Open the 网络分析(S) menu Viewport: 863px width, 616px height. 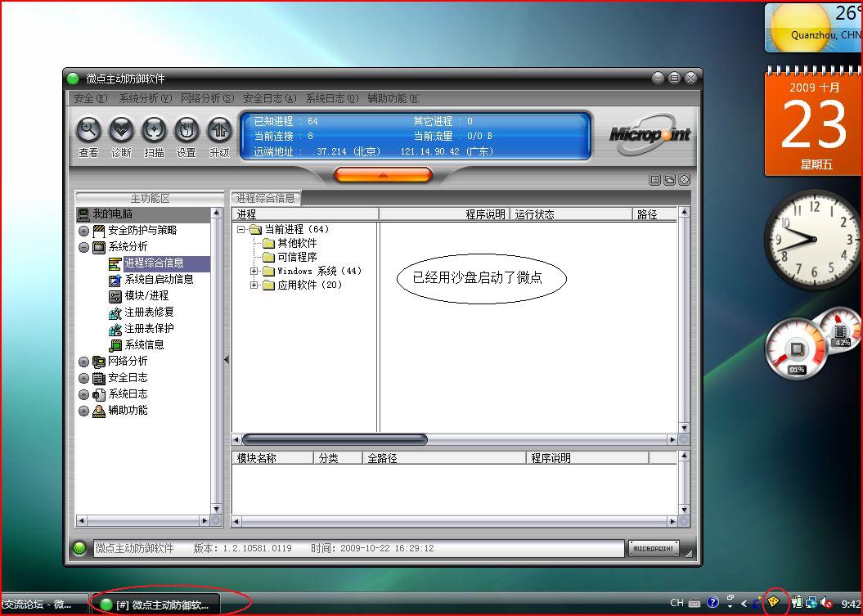point(208,98)
